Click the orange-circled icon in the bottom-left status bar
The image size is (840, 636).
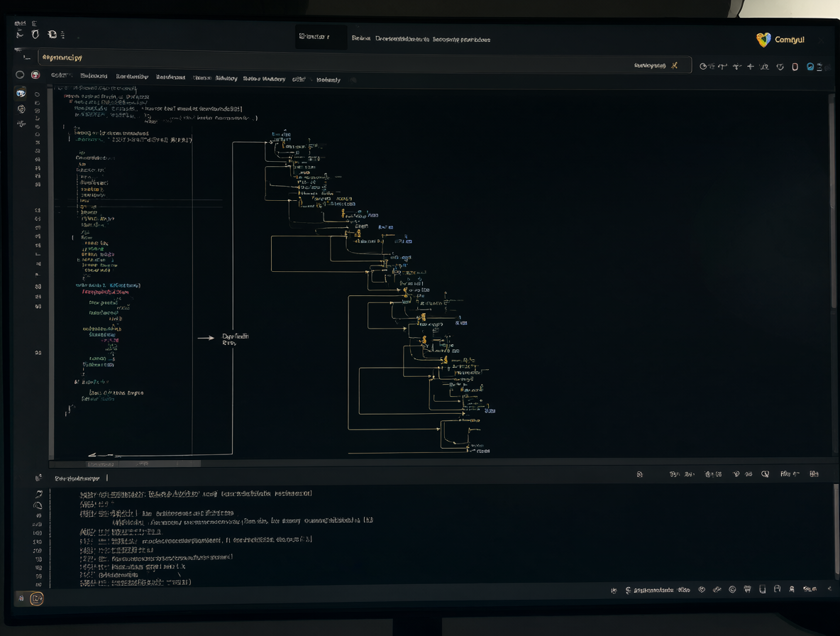point(36,598)
